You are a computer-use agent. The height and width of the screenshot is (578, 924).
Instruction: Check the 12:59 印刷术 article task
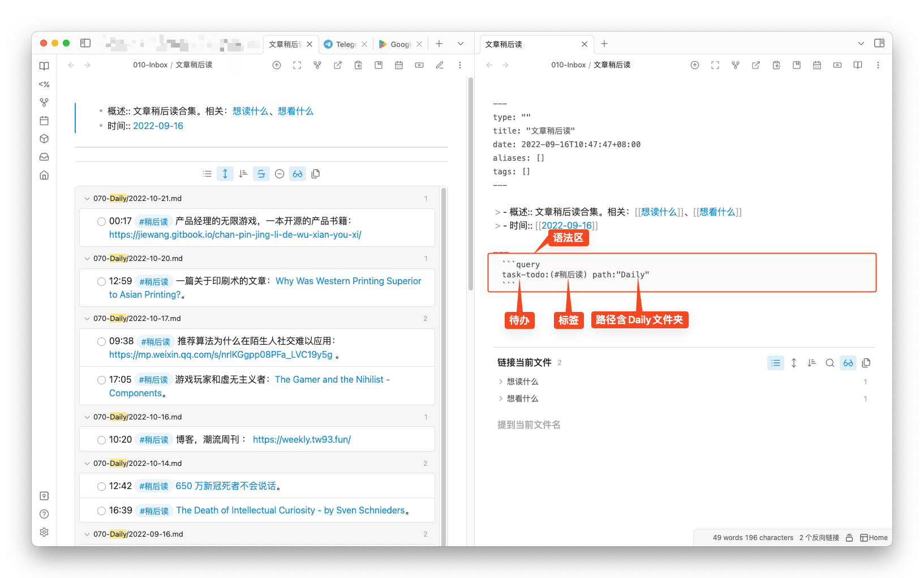tap(101, 281)
